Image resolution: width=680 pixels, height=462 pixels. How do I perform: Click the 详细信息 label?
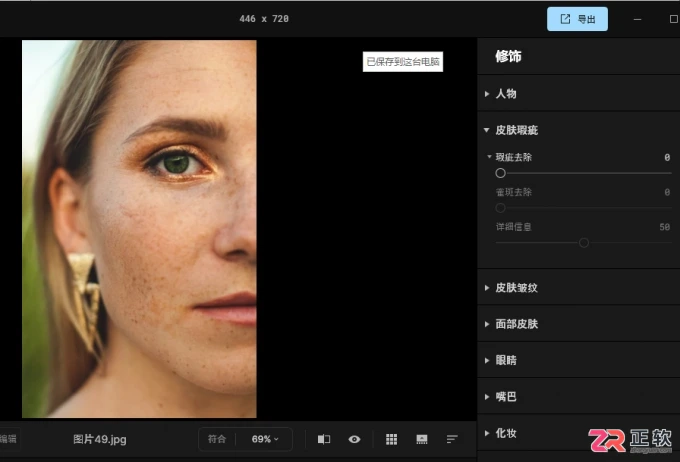(x=513, y=227)
